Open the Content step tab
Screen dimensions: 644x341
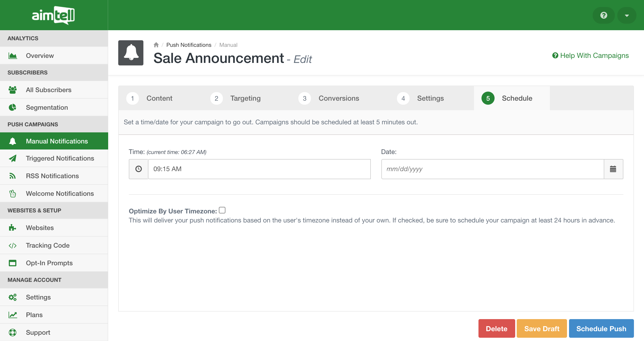pyautogui.click(x=159, y=98)
